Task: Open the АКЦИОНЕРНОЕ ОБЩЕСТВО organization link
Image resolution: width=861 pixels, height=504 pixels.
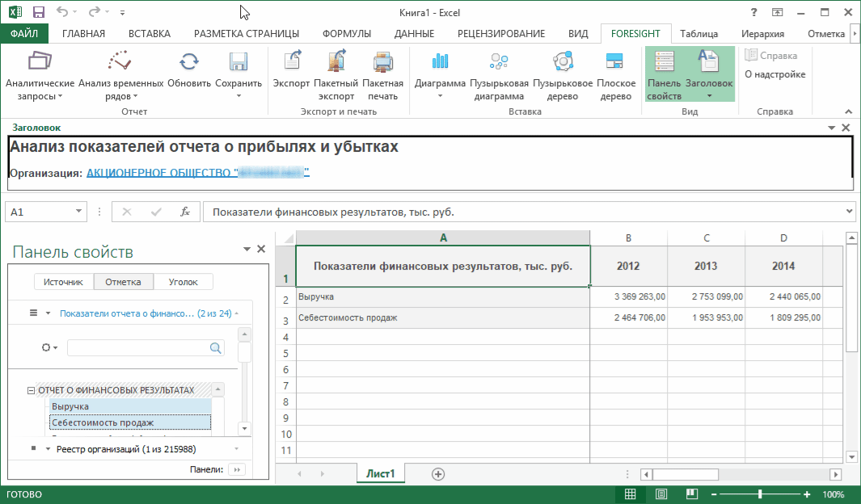Action: (197, 172)
